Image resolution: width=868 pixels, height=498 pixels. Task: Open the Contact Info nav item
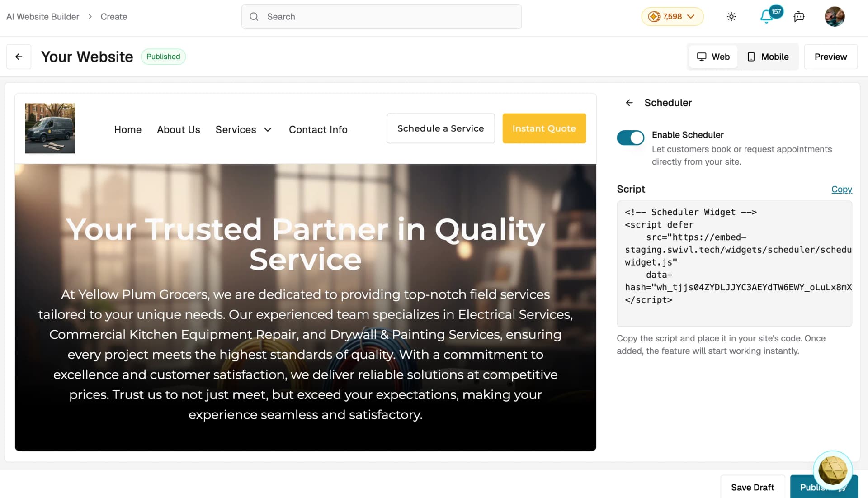click(318, 130)
